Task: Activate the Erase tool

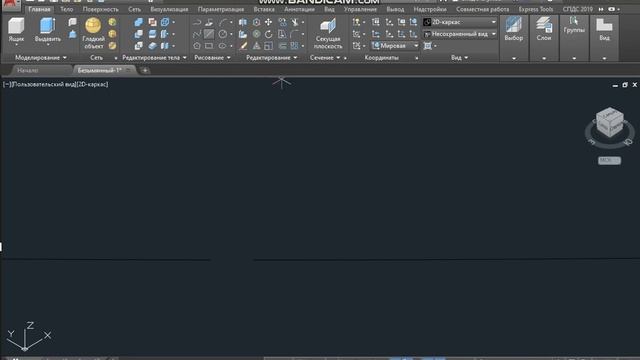Action: coord(243,46)
